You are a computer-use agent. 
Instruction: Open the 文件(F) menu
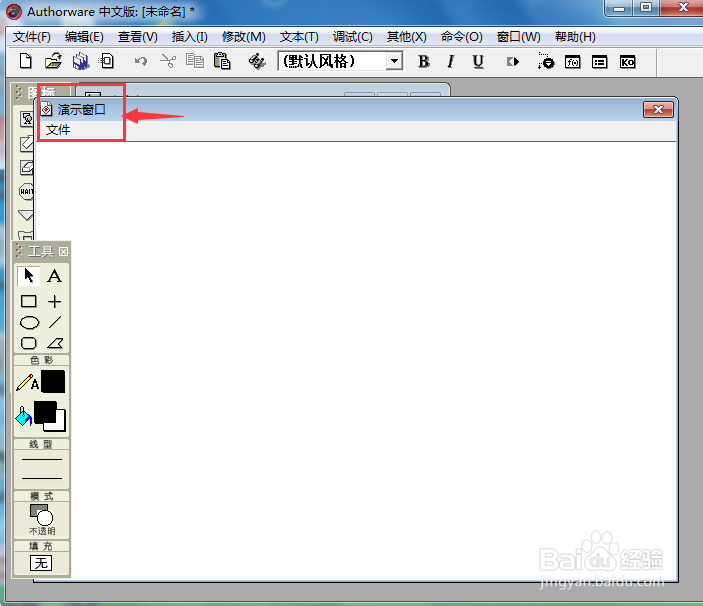31,37
